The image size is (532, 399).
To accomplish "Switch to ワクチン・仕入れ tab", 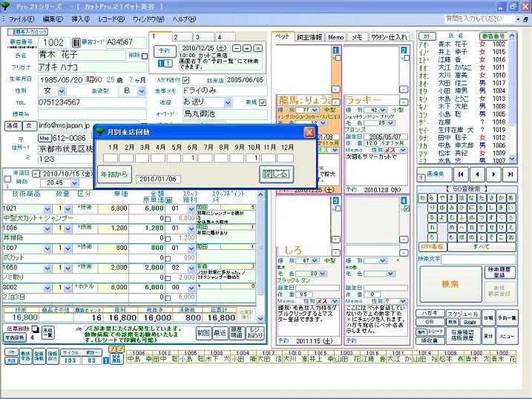I will (x=389, y=37).
